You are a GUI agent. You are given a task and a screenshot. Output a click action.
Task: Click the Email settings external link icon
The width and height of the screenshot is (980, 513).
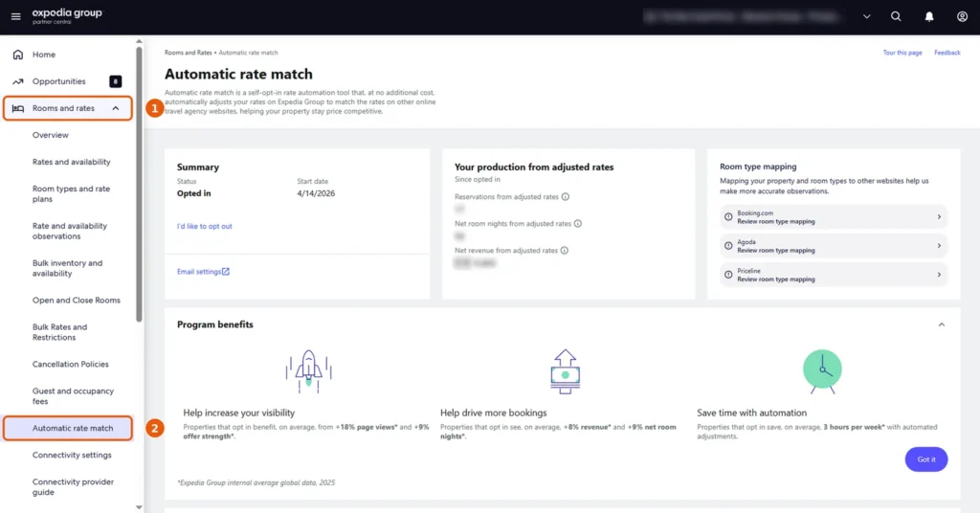[x=226, y=271]
